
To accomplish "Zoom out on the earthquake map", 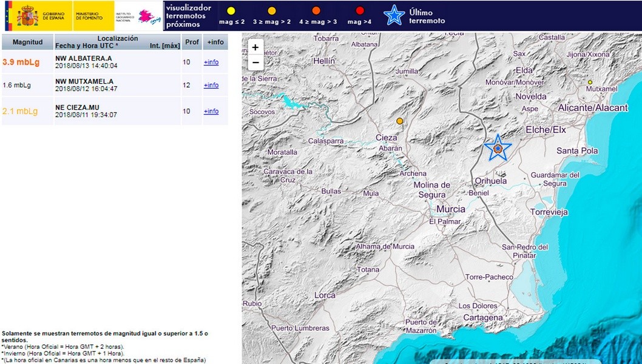I will pos(255,62).
